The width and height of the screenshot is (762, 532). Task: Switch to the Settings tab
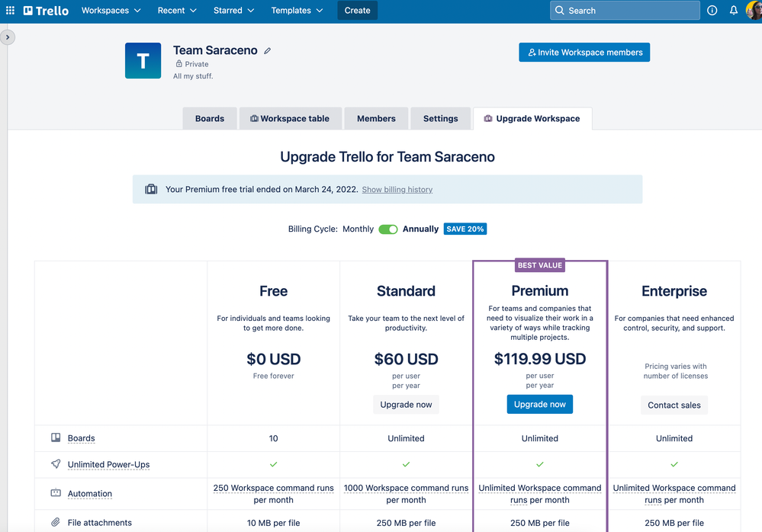[440, 118]
